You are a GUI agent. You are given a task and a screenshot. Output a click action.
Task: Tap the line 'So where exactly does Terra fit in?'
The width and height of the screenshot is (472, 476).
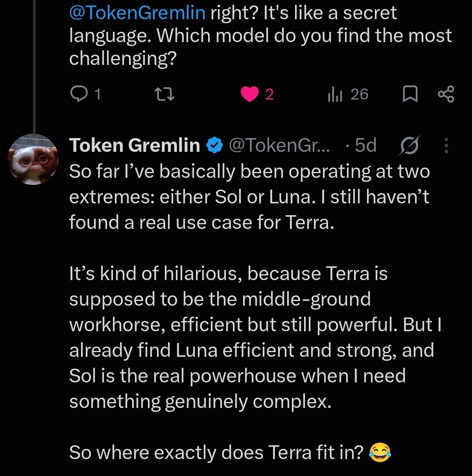pyautogui.click(x=217, y=452)
